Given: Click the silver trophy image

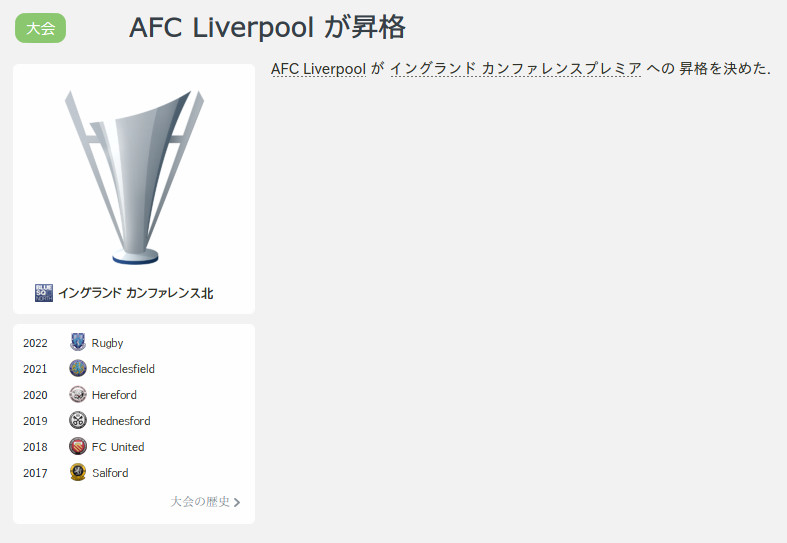Looking at the screenshot, I should tap(135, 177).
